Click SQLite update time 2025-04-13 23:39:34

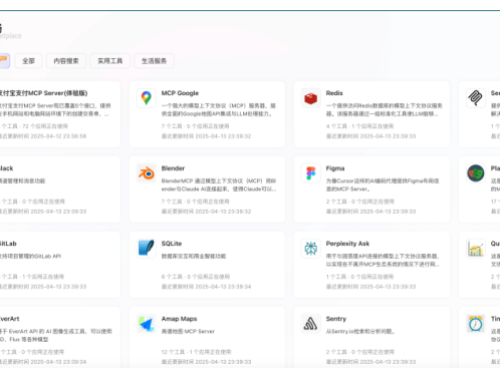point(206,287)
